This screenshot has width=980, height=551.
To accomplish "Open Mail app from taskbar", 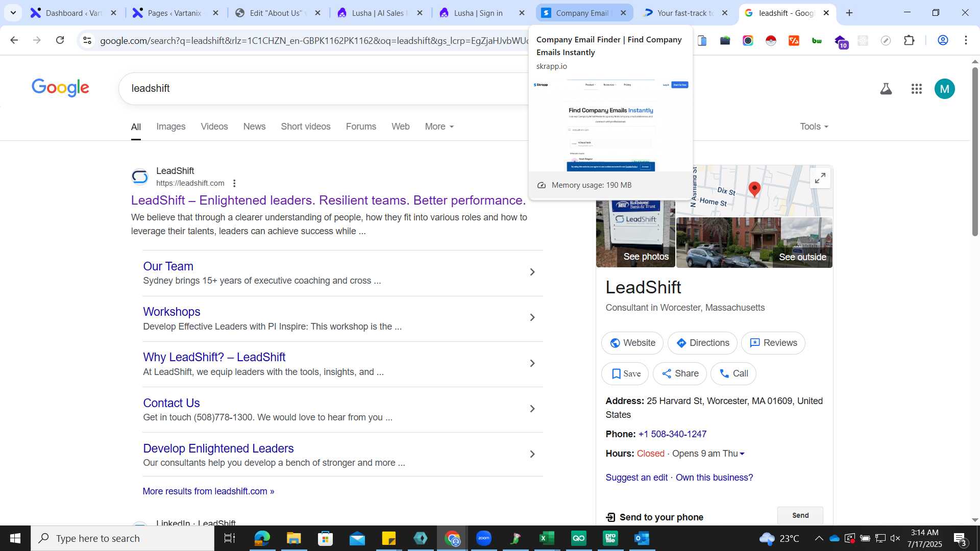I will tap(357, 538).
